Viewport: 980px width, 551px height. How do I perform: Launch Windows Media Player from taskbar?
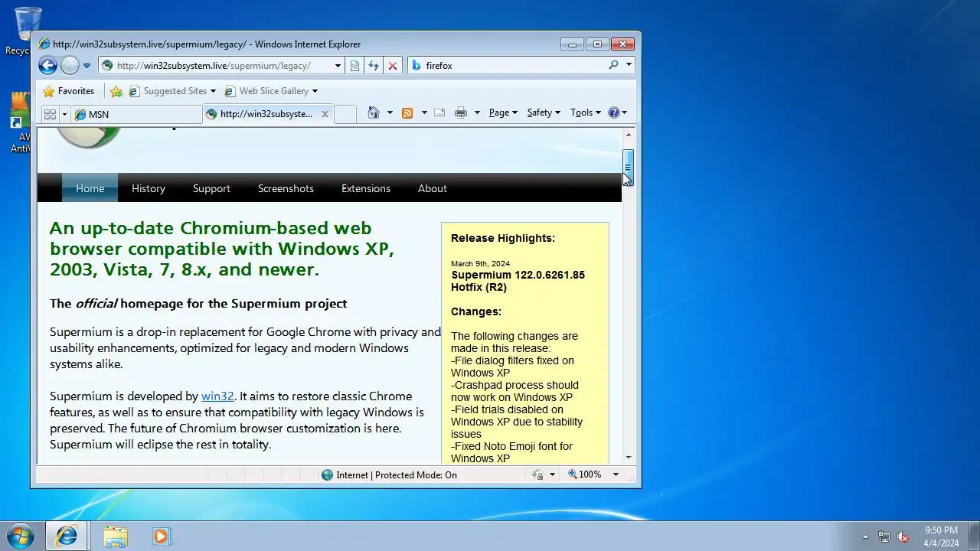click(162, 536)
